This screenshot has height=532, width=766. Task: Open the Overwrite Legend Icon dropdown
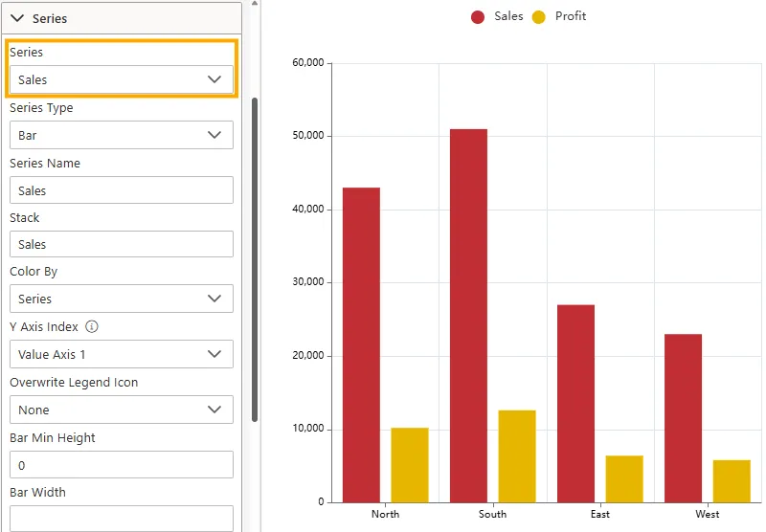tap(121, 410)
